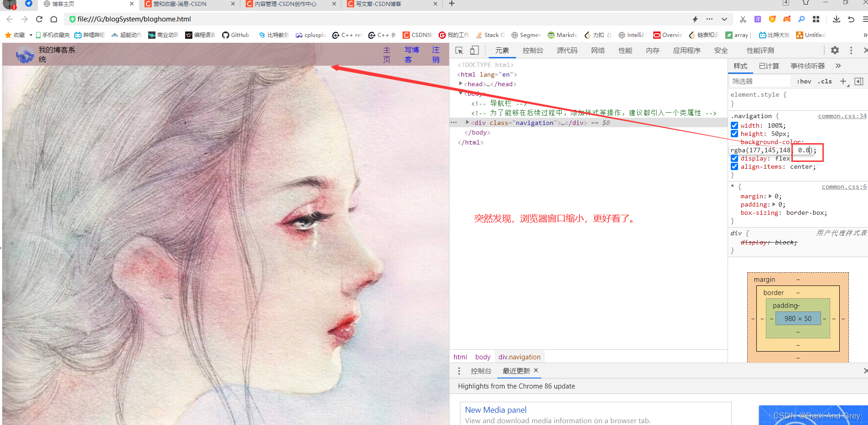
Task: Click the styles 筛选器 filter input
Action: click(x=759, y=81)
